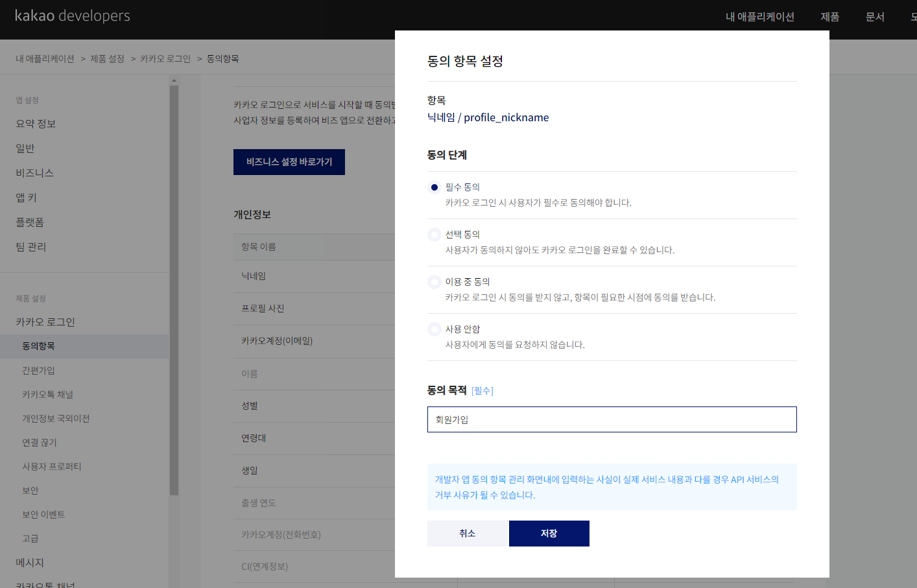
Task: Click the sidebar vertical scrollbar
Action: point(174,290)
